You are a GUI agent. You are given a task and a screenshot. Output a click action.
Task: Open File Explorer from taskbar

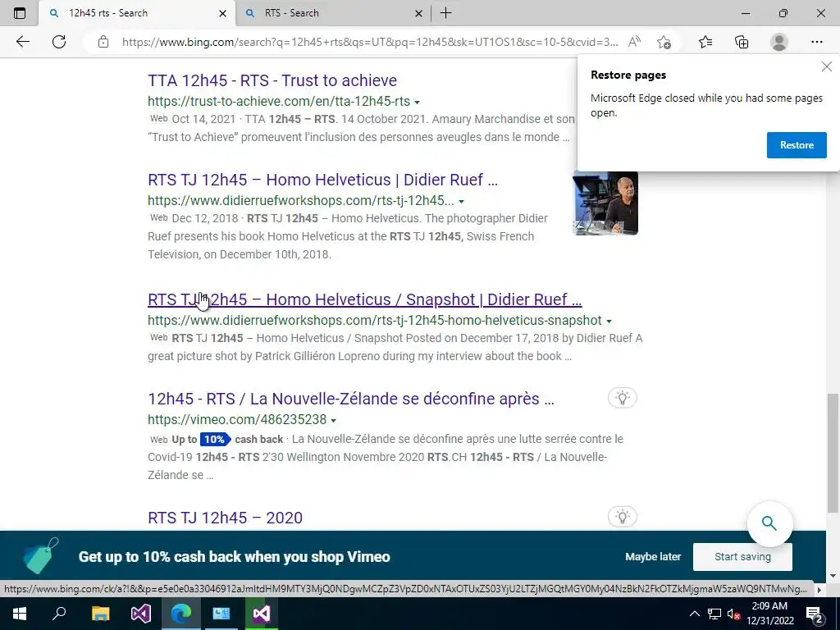(100, 614)
